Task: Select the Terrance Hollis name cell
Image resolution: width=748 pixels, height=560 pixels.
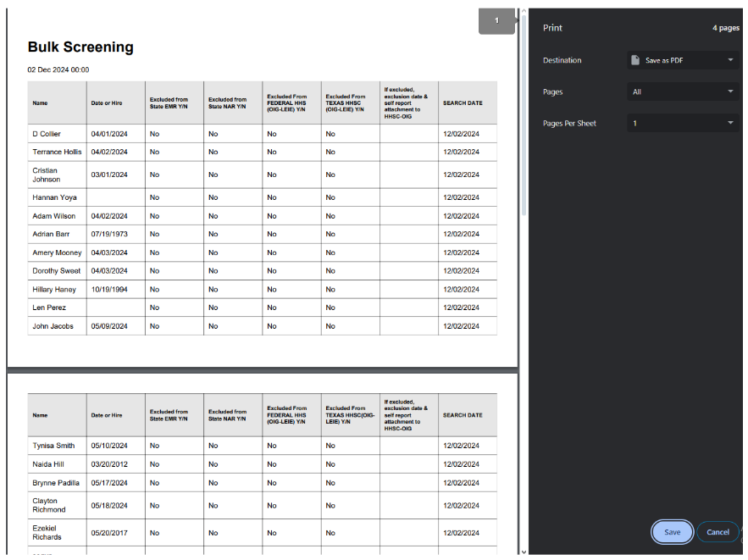Action: [x=58, y=152]
